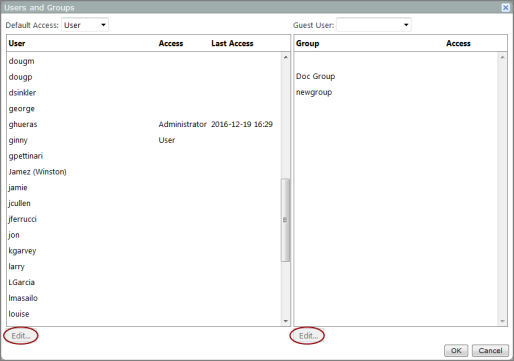The width and height of the screenshot is (514, 361).
Task: Sort by the User column header
Action: point(17,43)
